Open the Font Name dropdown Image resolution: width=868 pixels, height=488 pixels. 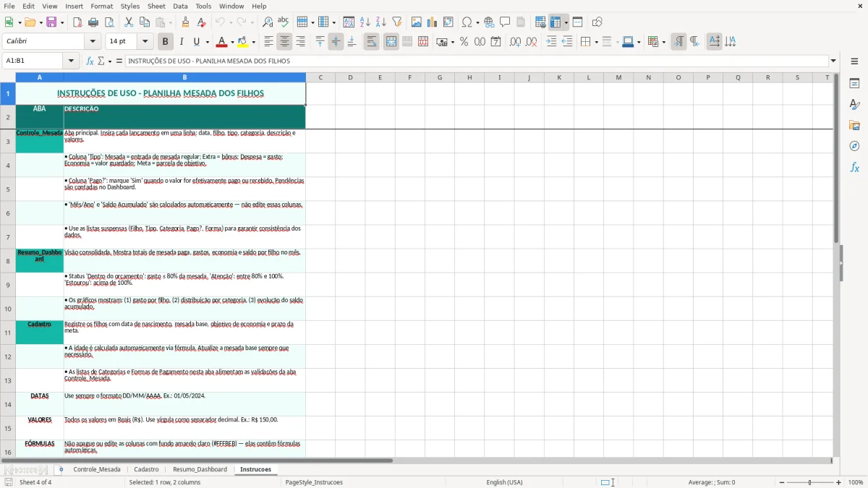tap(92, 42)
